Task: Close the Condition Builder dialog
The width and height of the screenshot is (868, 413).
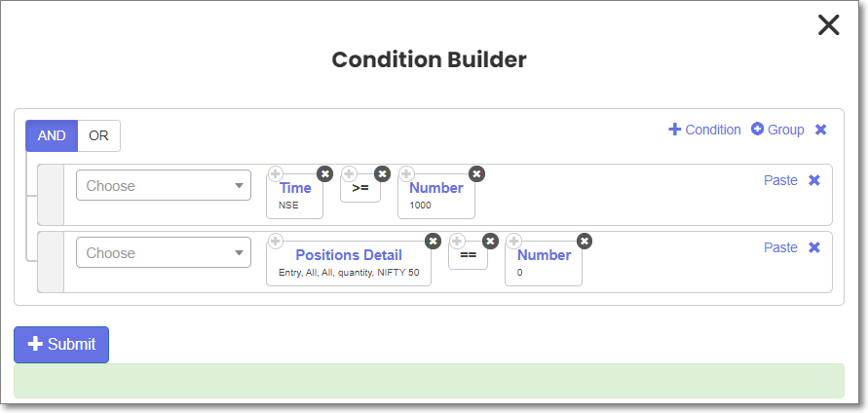Action: 829,25
